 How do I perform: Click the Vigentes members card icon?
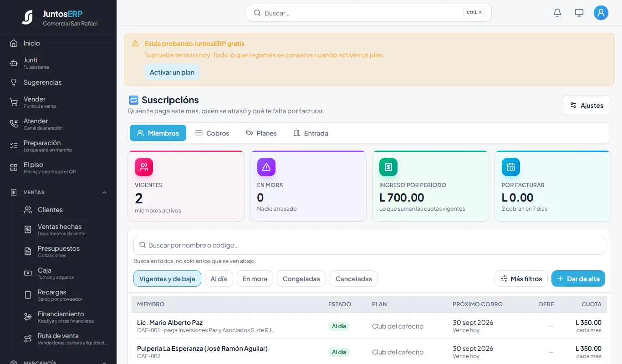144,167
